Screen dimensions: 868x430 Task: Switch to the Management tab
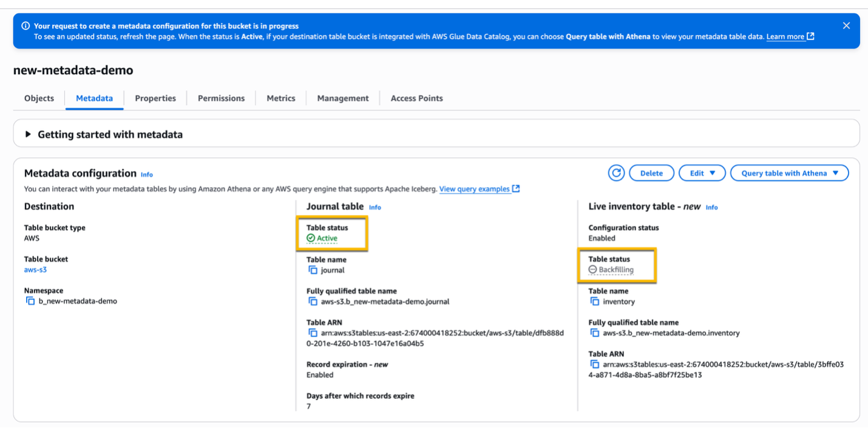click(x=342, y=98)
